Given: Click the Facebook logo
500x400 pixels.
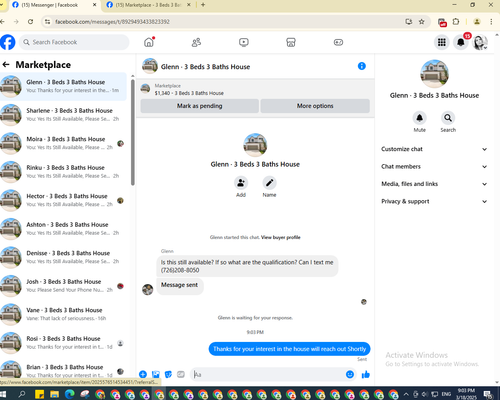Looking at the screenshot, I should point(7,42).
